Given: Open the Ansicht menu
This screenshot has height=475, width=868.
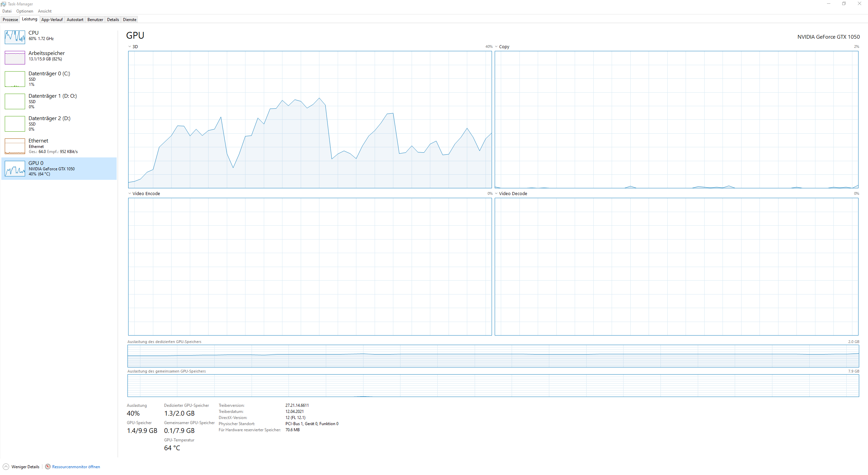Looking at the screenshot, I should click(44, 11).
